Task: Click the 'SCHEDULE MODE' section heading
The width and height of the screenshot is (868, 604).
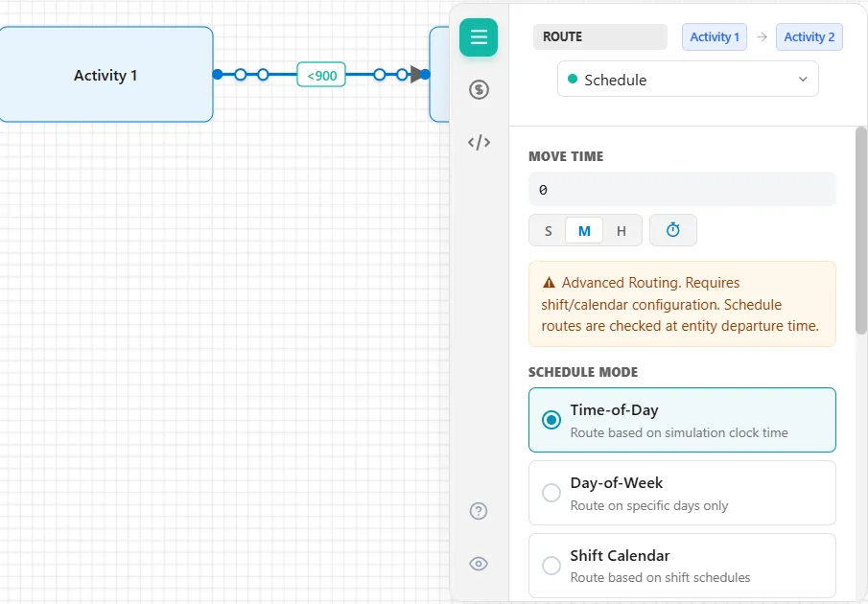Action: tap(583, 372)
